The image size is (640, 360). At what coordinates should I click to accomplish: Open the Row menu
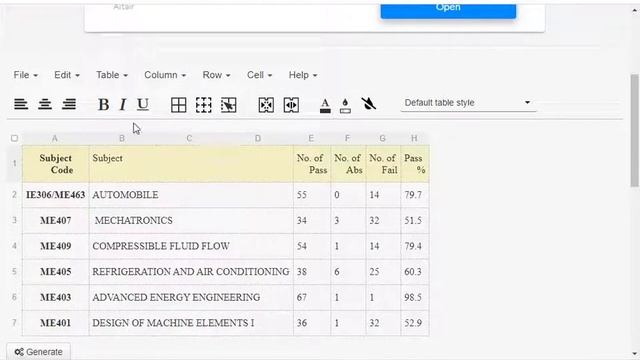coord(216,75)
